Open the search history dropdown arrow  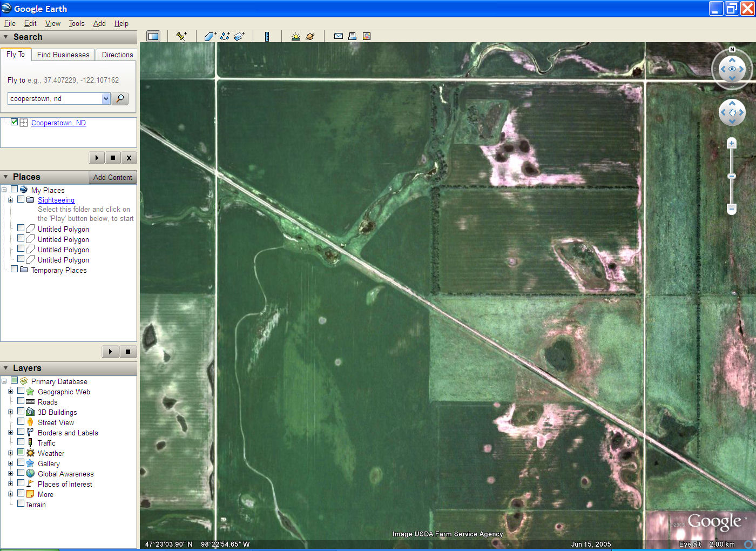(106, 98)
